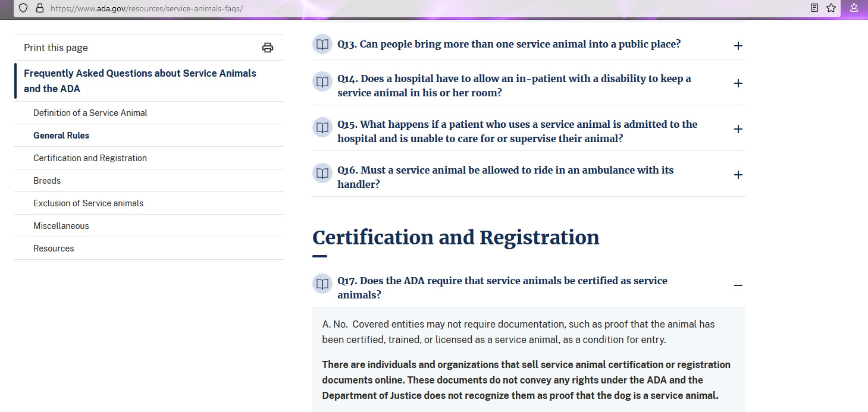Expand Q13 using the plus icon

coord(738,46)
